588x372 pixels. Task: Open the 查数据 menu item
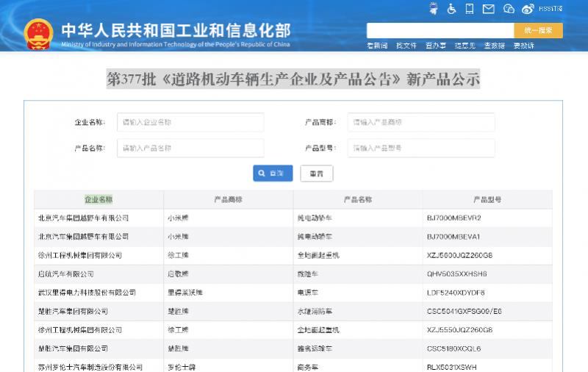(x=494, y=46)
